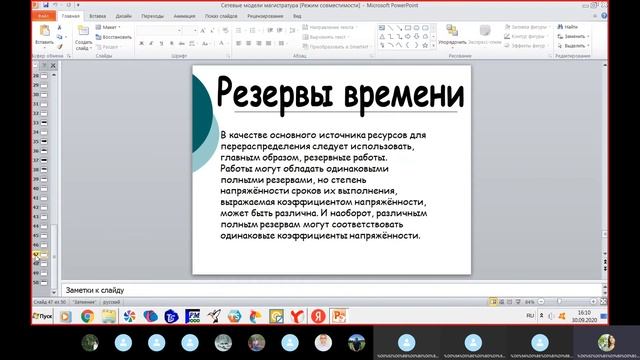Click the Find (Найти) binoculars button
640x360 pixels.
click(x=568, y=27)
